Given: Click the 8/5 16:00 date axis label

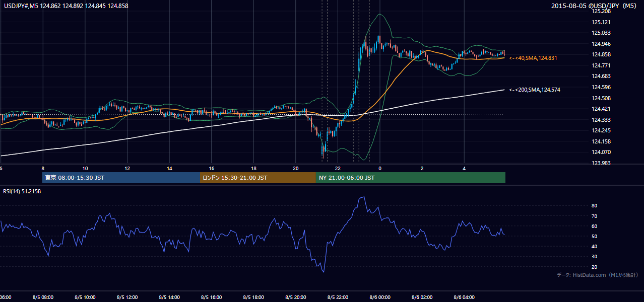Looking at the screenshot, I should pos(212,297).
